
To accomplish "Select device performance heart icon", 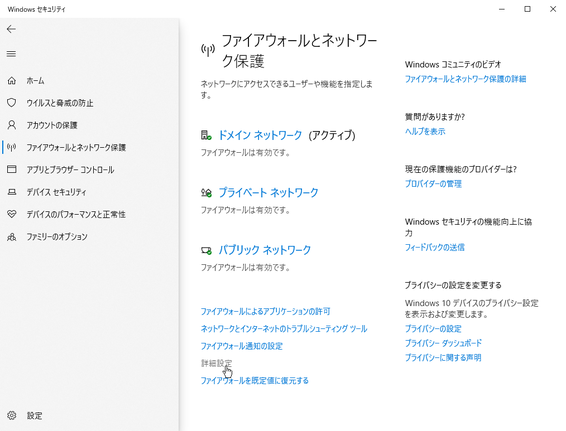I will coord(12,214).
